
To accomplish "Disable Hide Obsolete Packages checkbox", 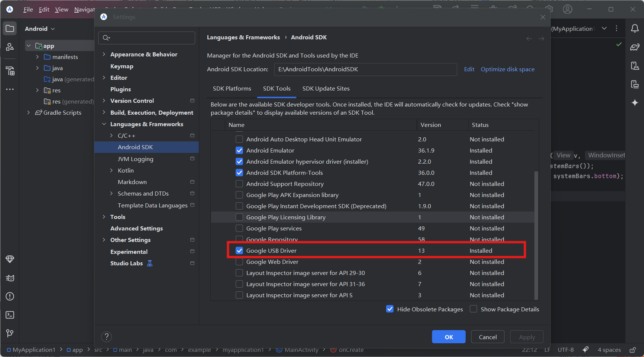I will coord(390,309).
